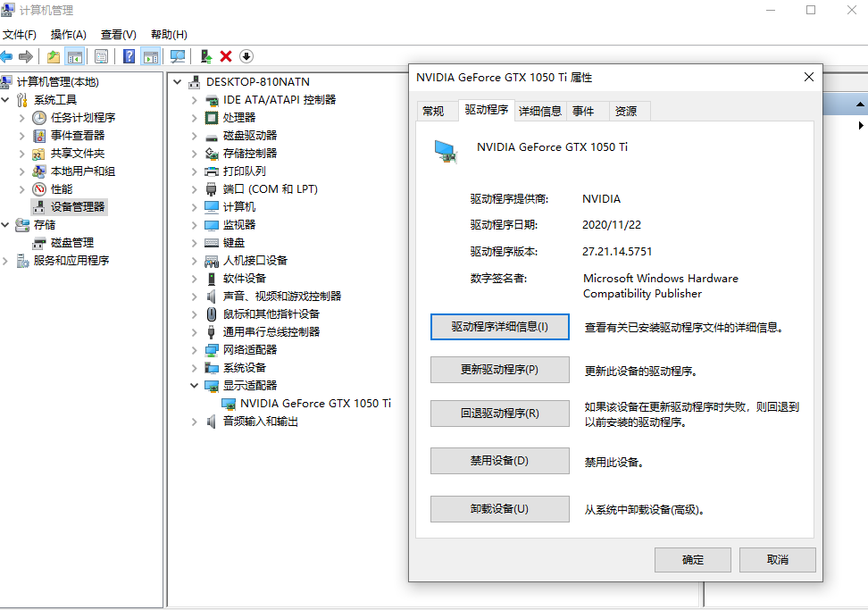This screenshot has width=868, height=610.
Task: Collapse the 系统工具 tree node
Action: coord(5,100)
